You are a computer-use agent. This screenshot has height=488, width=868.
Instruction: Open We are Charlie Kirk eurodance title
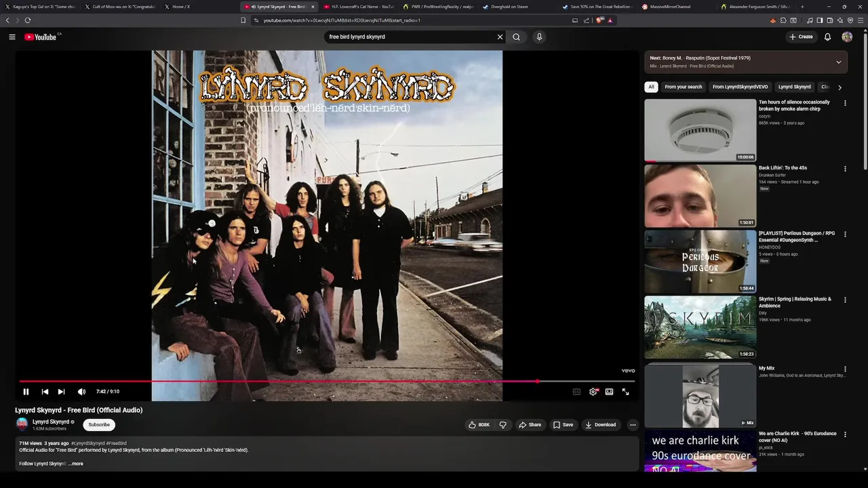pos(797,436)
